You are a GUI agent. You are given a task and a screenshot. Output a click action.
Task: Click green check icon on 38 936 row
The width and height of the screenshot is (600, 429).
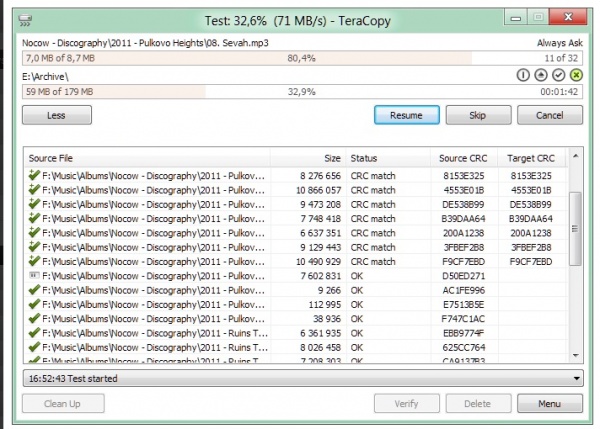coord(34,318)
